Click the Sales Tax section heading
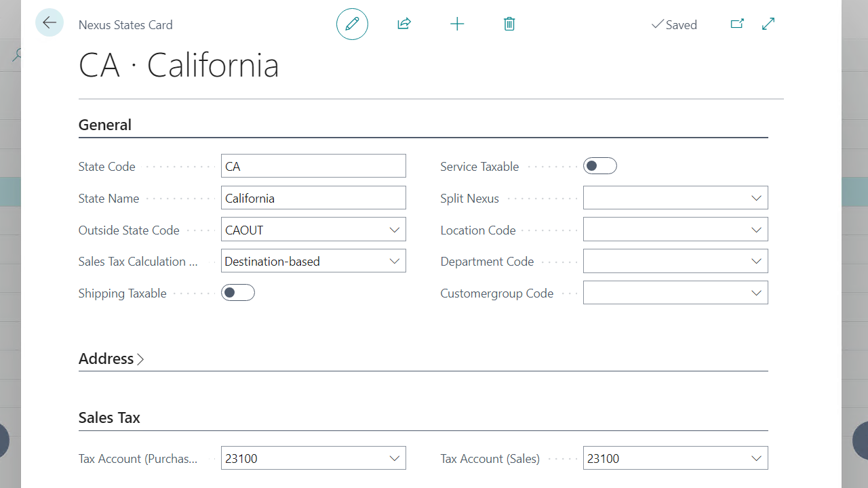The width and height of the screenshot is (868, 488). (109, 418)
